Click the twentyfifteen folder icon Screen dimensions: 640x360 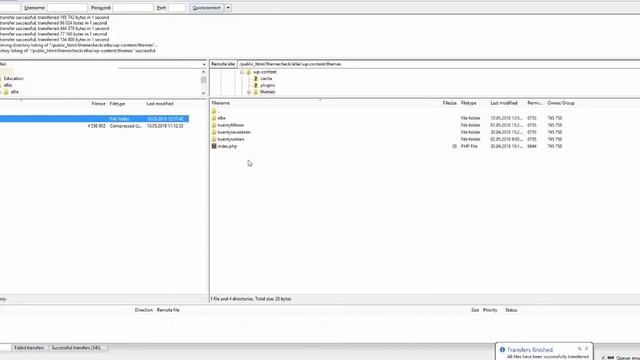(x=214, y=125)
